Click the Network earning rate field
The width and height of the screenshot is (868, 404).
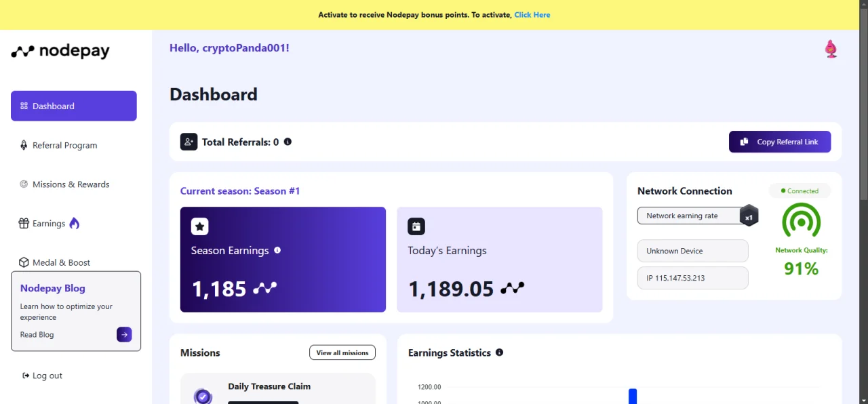tap(690, 216)
